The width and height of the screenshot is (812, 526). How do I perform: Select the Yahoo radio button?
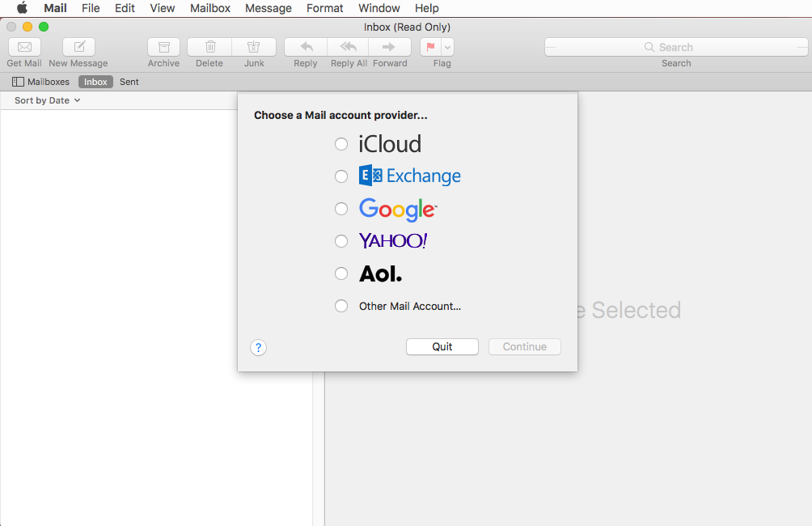pyautogui.click(x=341, y=241)
